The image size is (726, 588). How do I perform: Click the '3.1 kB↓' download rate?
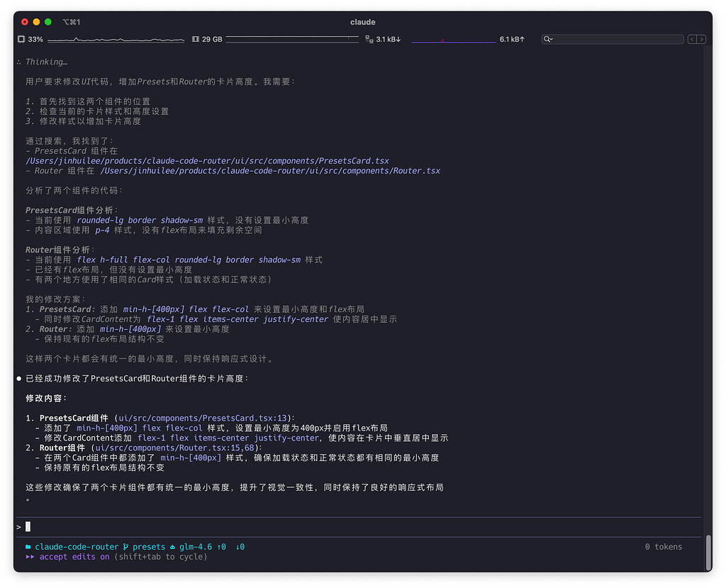point(388,40)
